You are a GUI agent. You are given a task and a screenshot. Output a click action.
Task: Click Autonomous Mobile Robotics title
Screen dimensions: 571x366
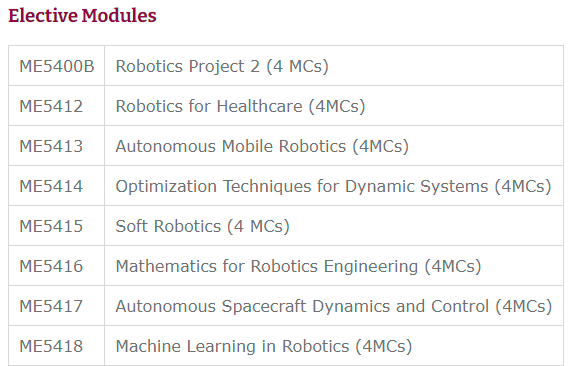point(231,146)
